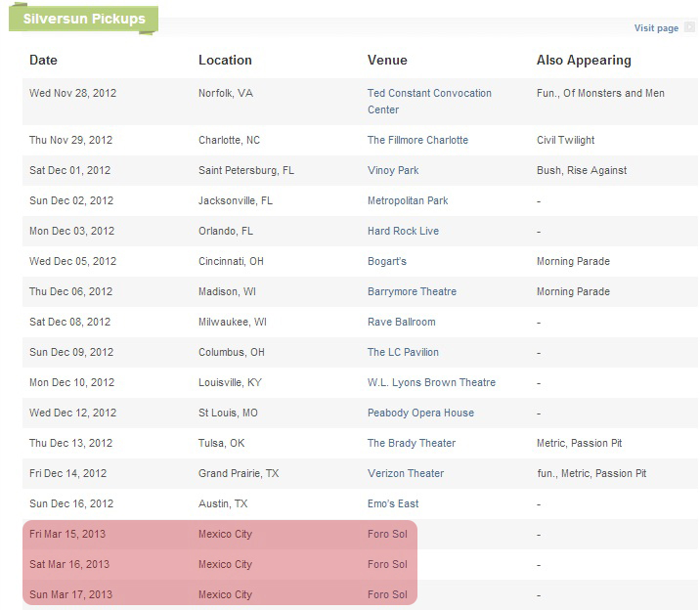
Task: Open the Rave Ballroom venue link
Action: [x=402, y=322]
